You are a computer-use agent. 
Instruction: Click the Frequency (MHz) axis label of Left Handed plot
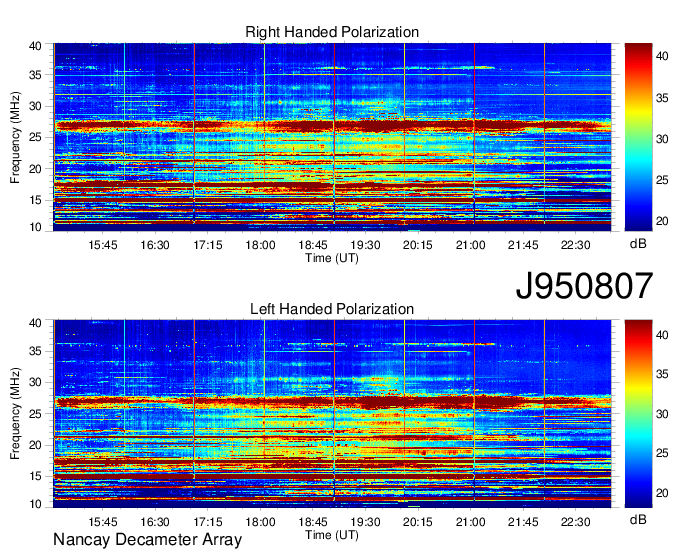tap(15, 414)
